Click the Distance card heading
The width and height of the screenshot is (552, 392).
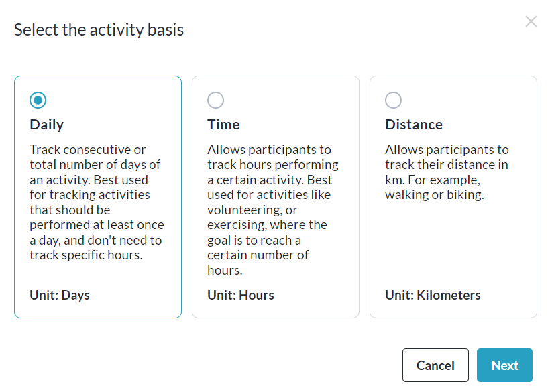[x=414, y=125]
